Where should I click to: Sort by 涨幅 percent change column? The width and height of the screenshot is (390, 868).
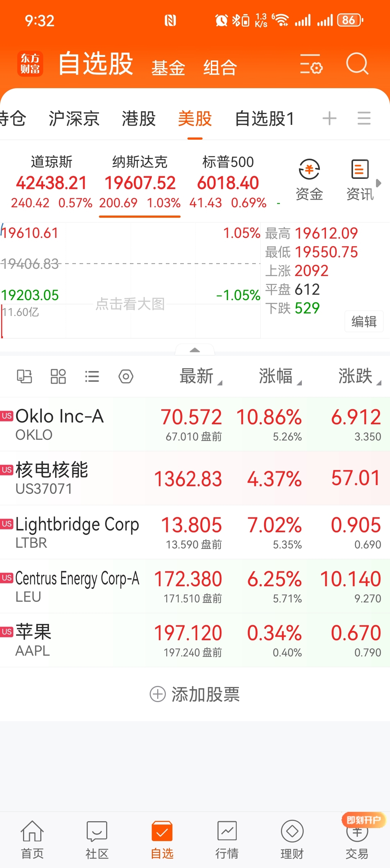coord(280,376)
